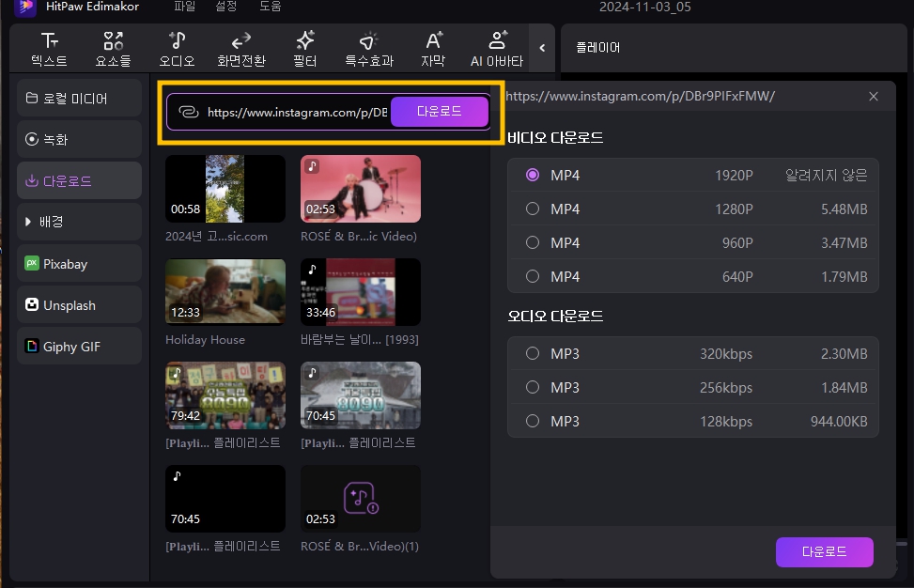Viewport: 914px width, 588px height.
Task: Click the music note icon on 33:46 thumbnail
Action: click(x=313, y=270)
